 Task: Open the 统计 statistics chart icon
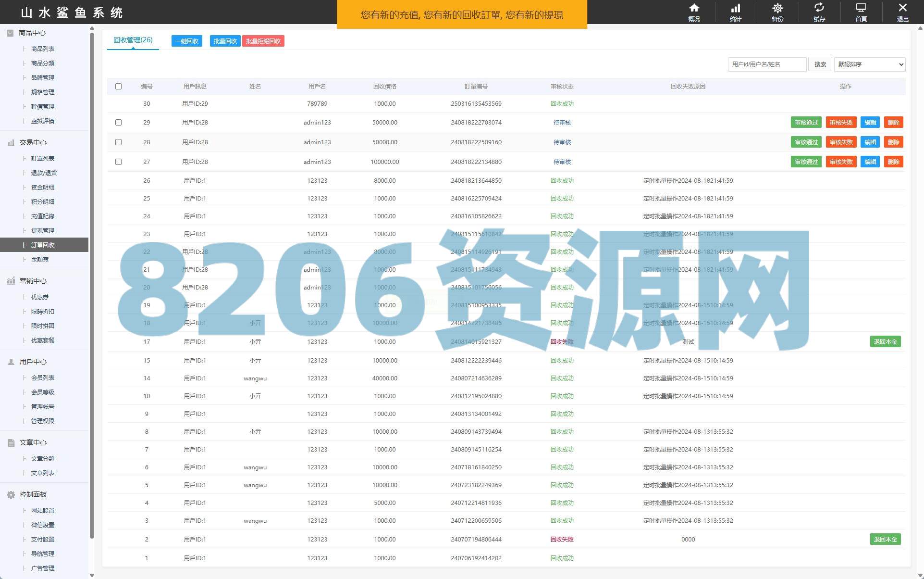click(x=736, y=8)
